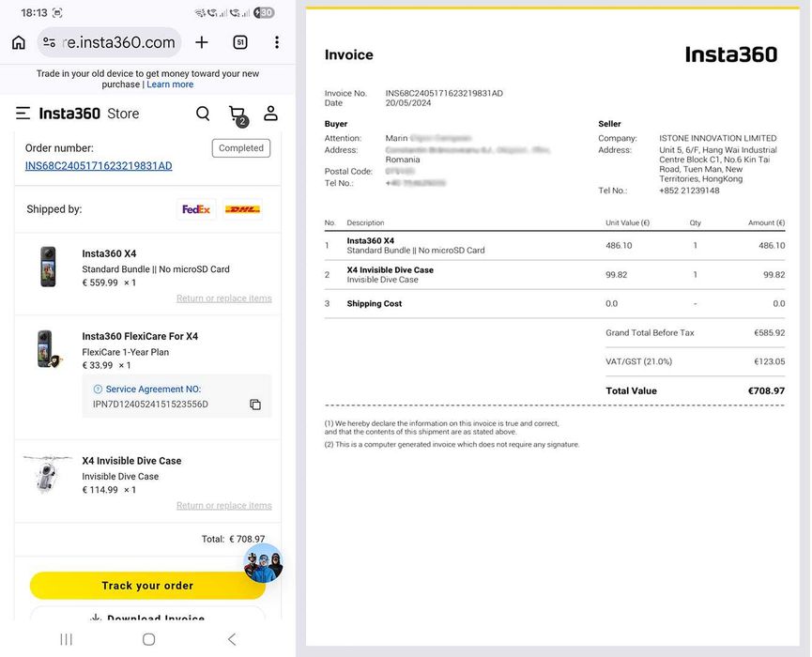812x657 pixels.
Task: Click the Insta360 X4 invoice line description
Action: 416,245
